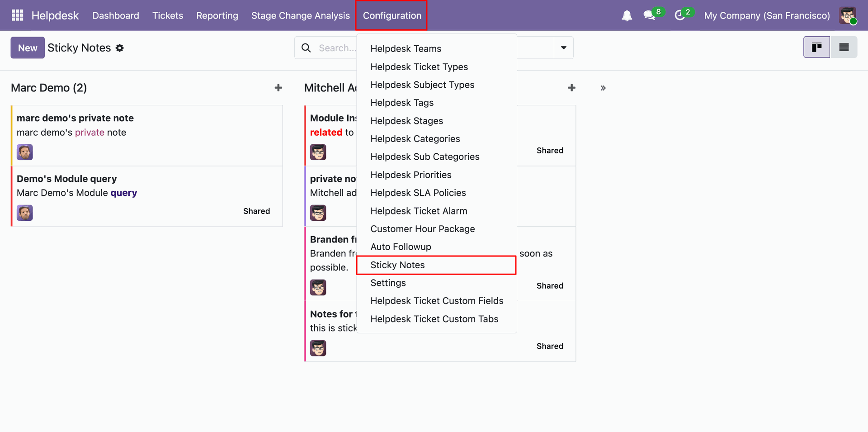Click the search magnifier icon
Image resolution: width=868 pixels, height=432 pixels.
(x=306, y=48)
